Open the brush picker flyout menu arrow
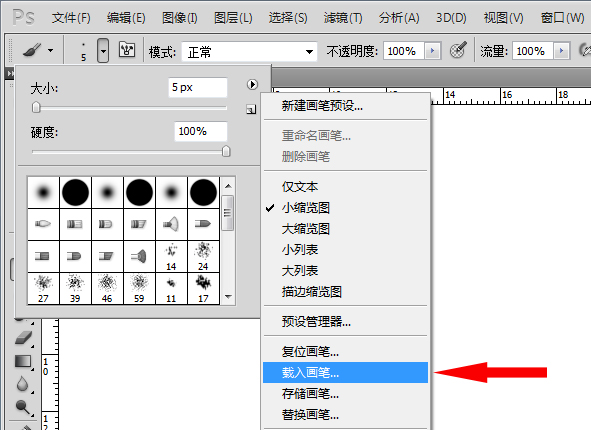This screenshot has width=591, height=430. pos(252,84)
